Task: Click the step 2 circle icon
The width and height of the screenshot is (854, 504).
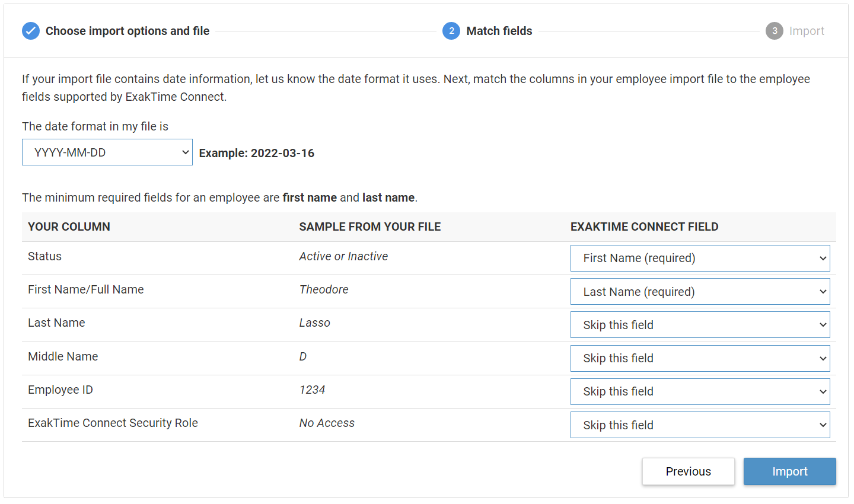Action: pyautogui.click(x=451, y=31)
